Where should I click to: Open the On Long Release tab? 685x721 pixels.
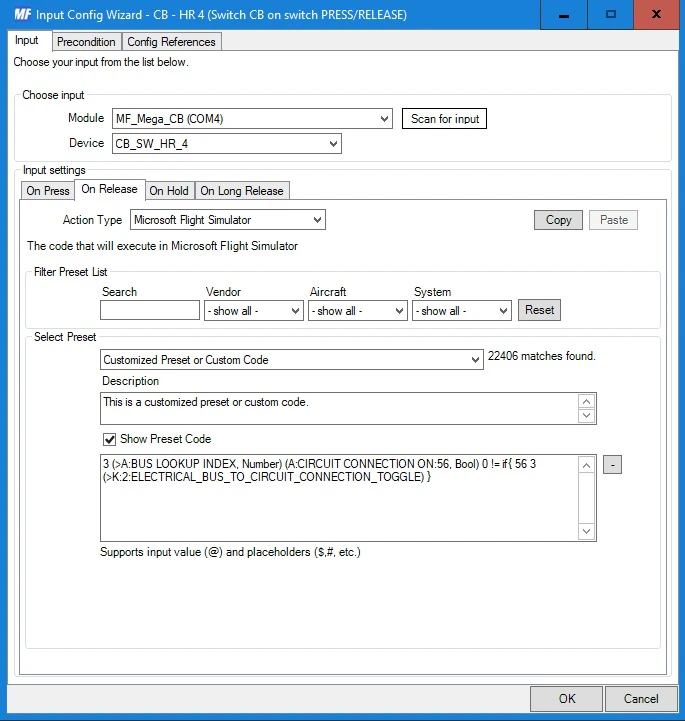click(242, 191)
